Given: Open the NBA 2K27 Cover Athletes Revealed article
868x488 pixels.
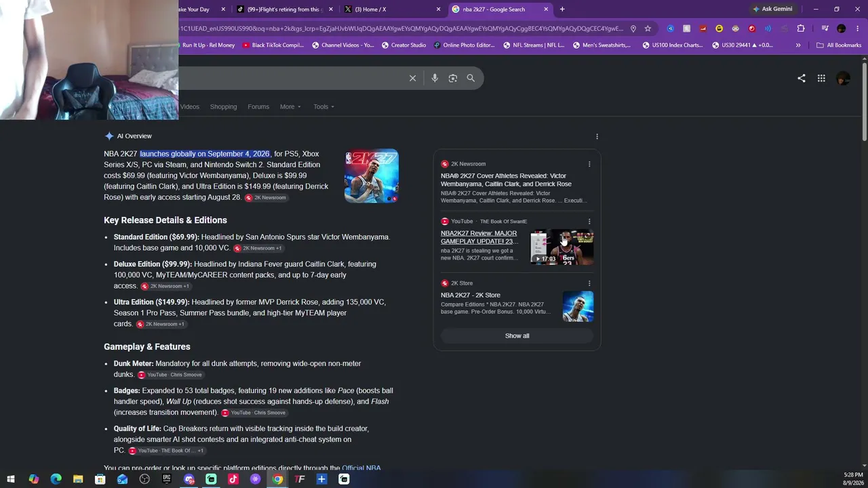Looking at the screenshot, I should pyautogui.click(x=506, y=180).
